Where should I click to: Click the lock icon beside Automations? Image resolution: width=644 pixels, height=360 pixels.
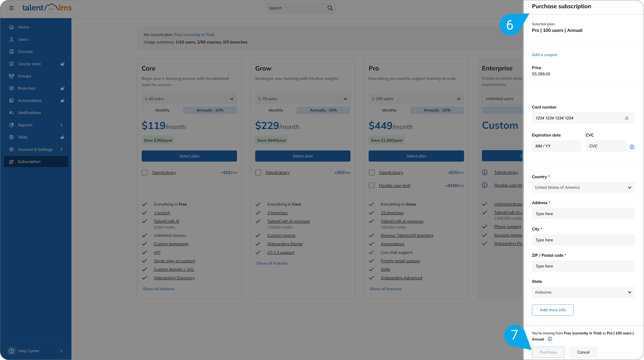coord(63,100)
